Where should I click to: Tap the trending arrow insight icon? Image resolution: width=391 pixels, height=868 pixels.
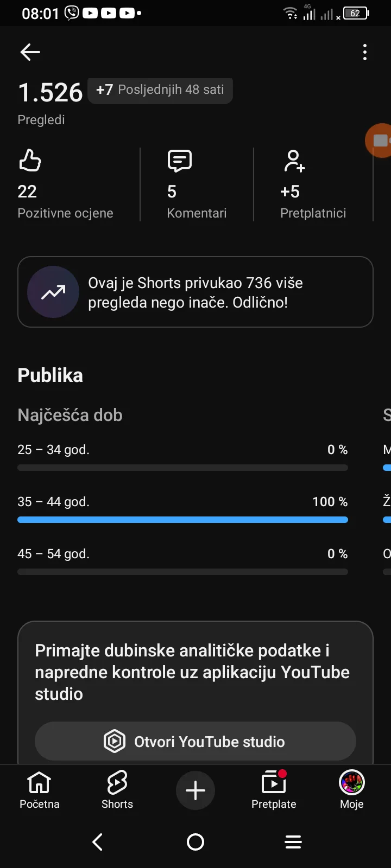tap(53, 292)
